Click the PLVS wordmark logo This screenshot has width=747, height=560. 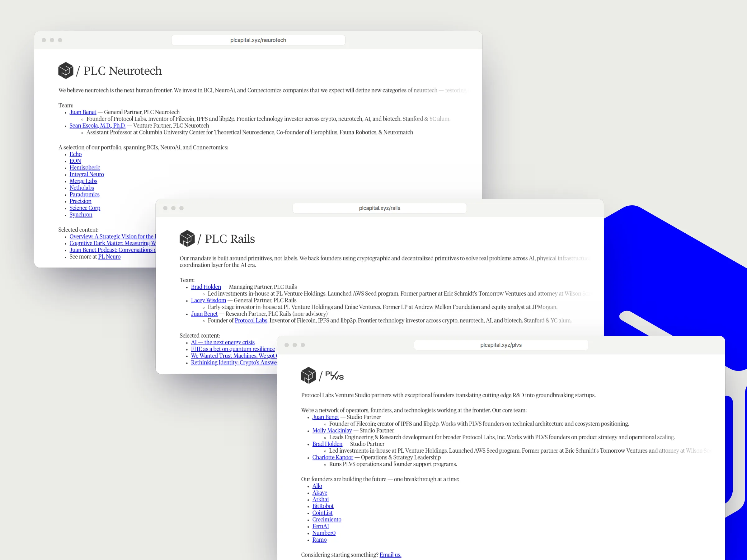click(x=334, y=376)
